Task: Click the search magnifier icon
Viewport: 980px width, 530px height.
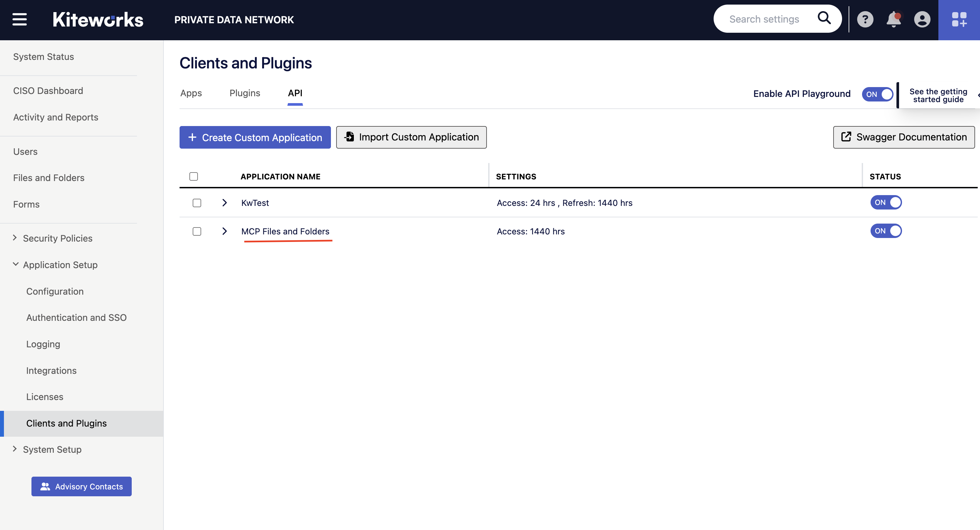Action: (x=824, y=18)
